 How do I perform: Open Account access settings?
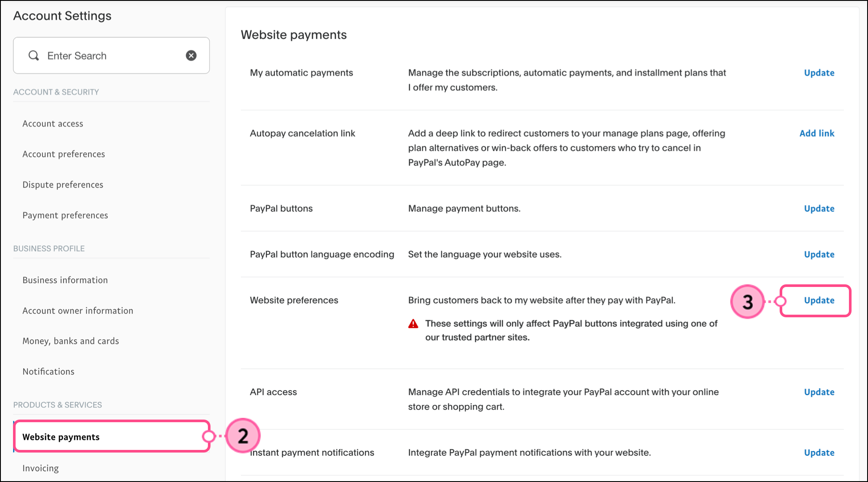pos(53,124)
